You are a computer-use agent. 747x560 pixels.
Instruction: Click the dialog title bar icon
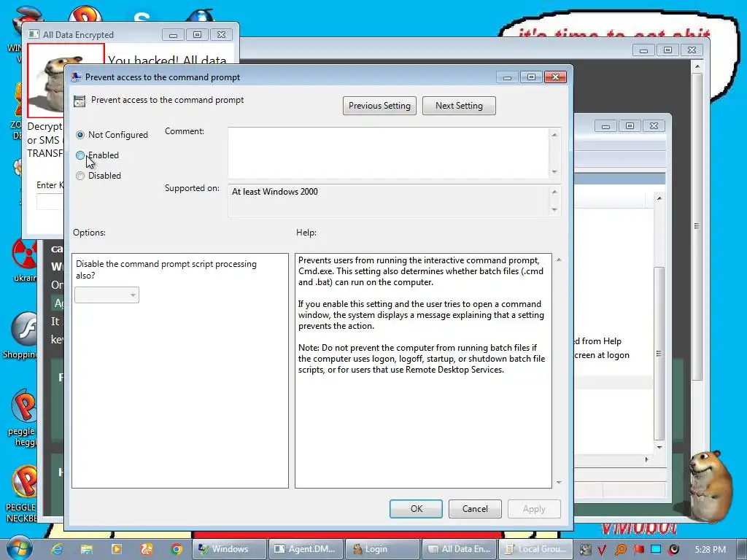pyautogui.click(x=76, y=77)
